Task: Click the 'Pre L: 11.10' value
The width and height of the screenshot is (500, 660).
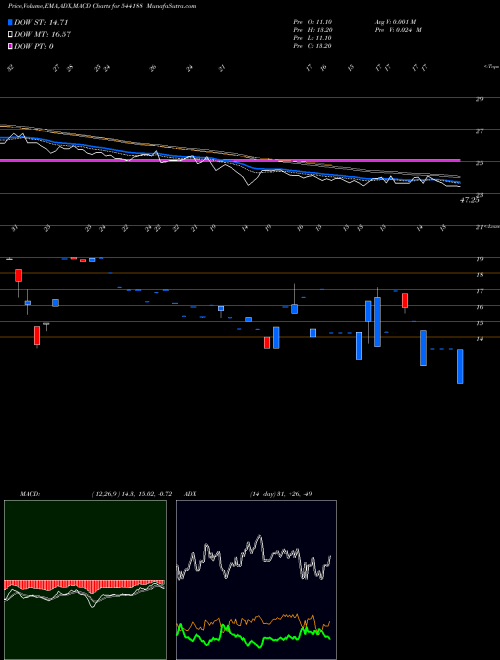Action: click(312, 38)
